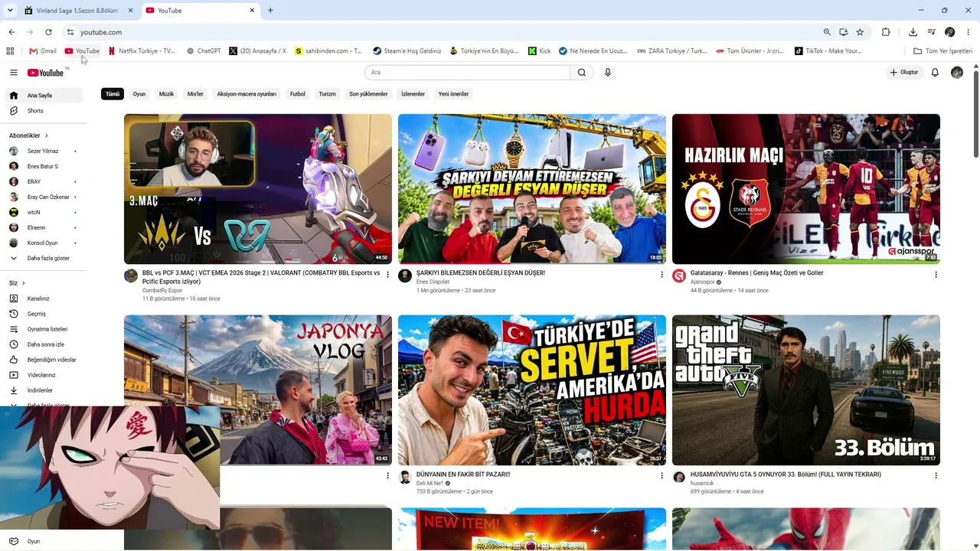Click the search magnifier button
980x551 pixels.
click(x=582, y=73)
